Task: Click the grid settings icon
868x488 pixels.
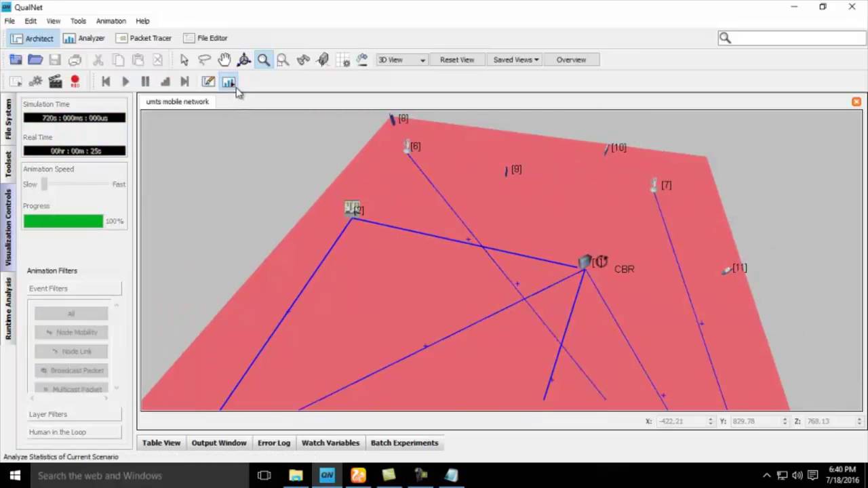Action: click(343, 60)
